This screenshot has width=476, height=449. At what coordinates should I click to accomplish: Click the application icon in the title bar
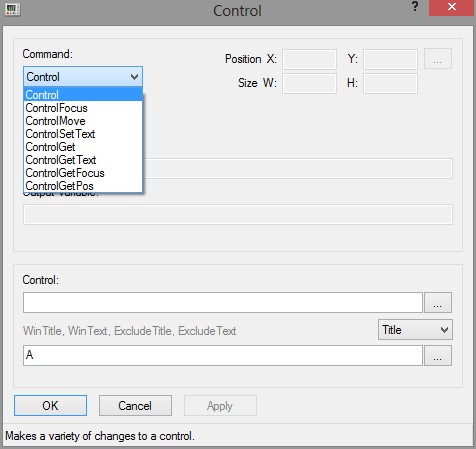[x=13, y=9]
